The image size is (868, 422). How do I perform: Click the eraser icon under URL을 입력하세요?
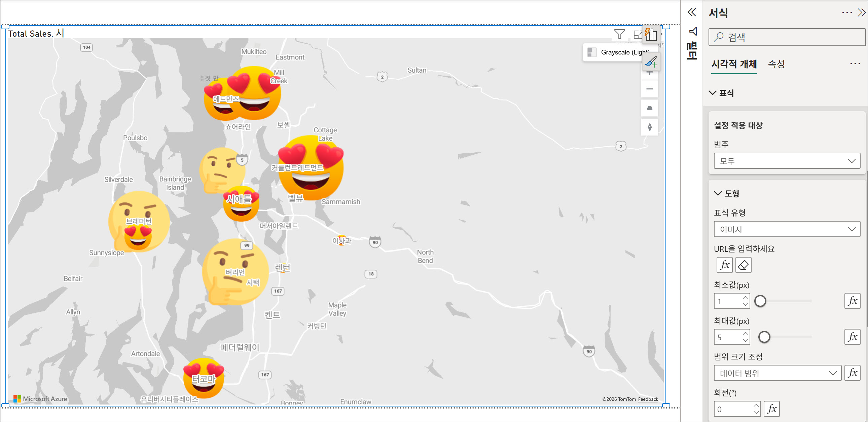pyautogui.click(x=743, y=265)
